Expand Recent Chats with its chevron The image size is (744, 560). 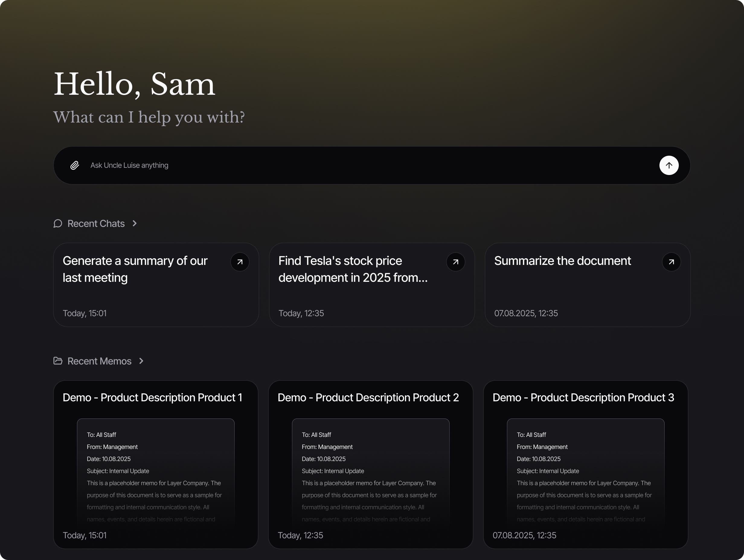coord(135,224)
